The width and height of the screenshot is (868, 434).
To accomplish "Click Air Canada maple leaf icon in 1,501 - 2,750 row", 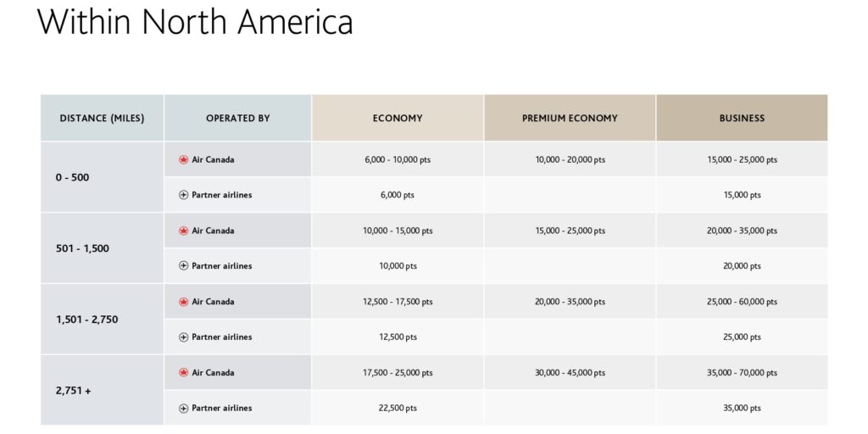I will [183, 302].
